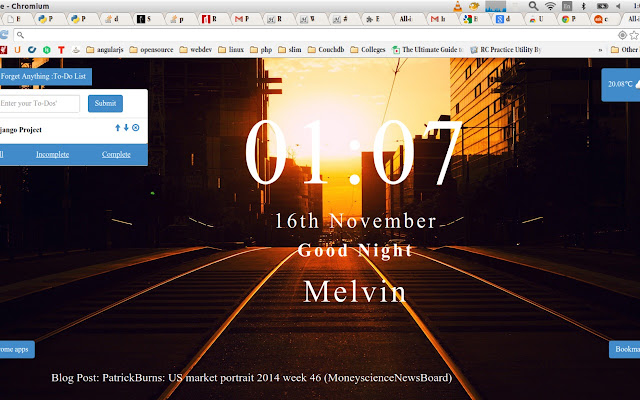Open the weather widget showing 20.08°C
640x400 pixels.
[621, 84]
